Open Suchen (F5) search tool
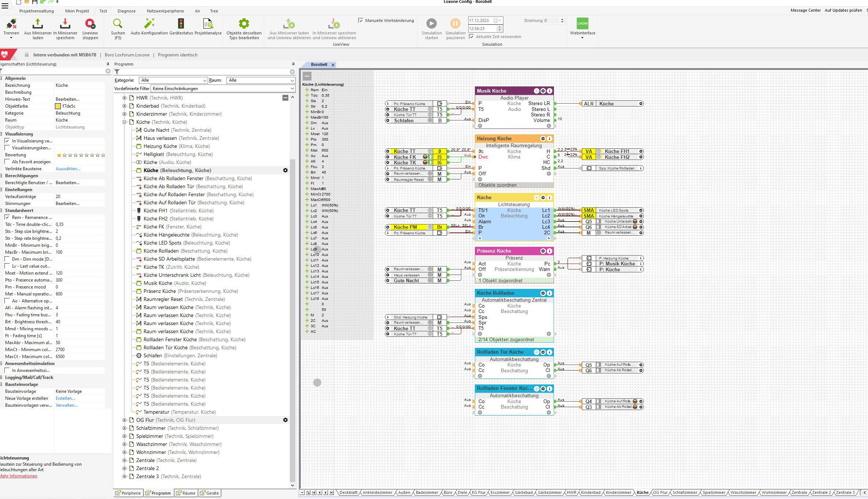The width and height of the screenshot is (868, 499). pyautogui.click(x=118, y=24)
